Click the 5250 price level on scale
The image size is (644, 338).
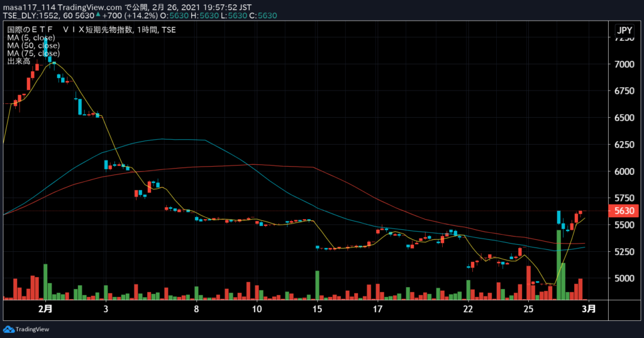(x=625, y=252)
